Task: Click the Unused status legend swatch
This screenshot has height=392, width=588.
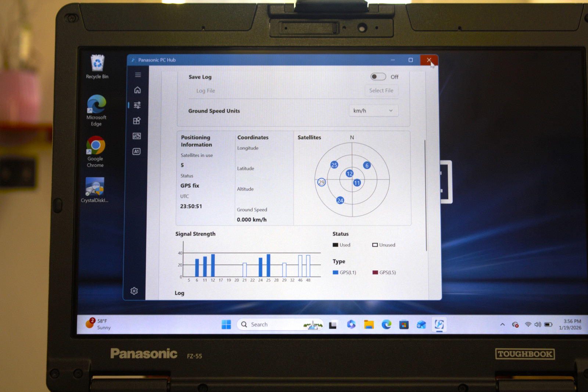Action: point(375,245)
